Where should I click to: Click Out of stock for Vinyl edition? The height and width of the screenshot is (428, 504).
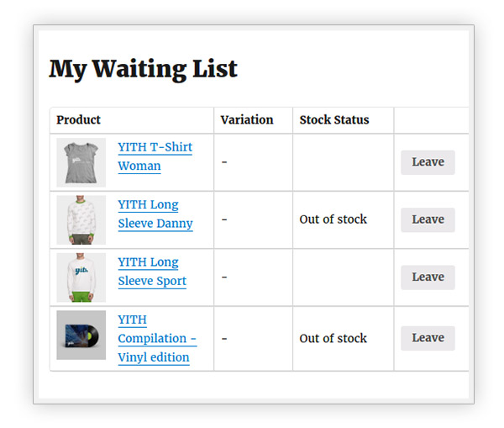[333, 339]
